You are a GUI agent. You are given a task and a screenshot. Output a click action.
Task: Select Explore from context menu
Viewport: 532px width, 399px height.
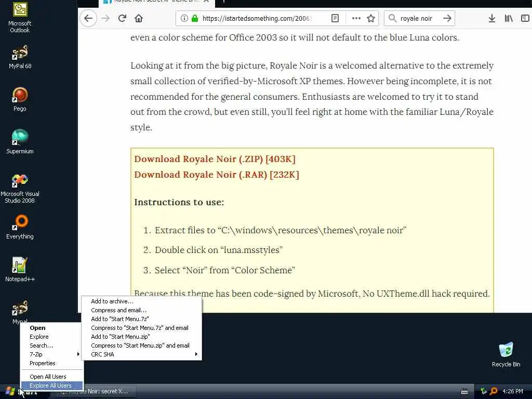click(51, 337)
